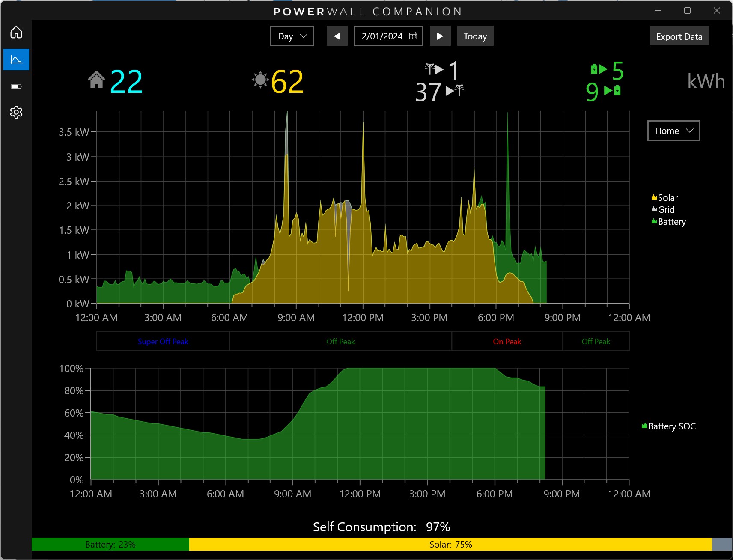Open the home dashboard from sidebar
Viewport: 733px width, 560px height.
pos(16,32)
